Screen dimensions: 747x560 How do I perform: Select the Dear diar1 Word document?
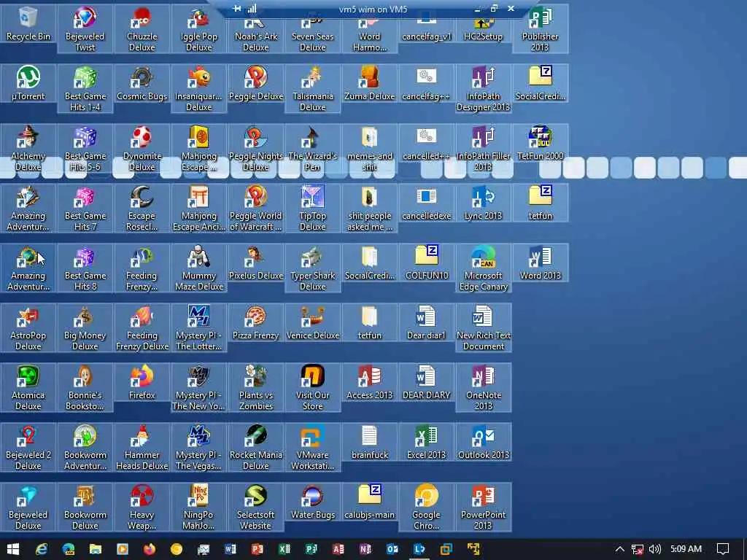426,322
